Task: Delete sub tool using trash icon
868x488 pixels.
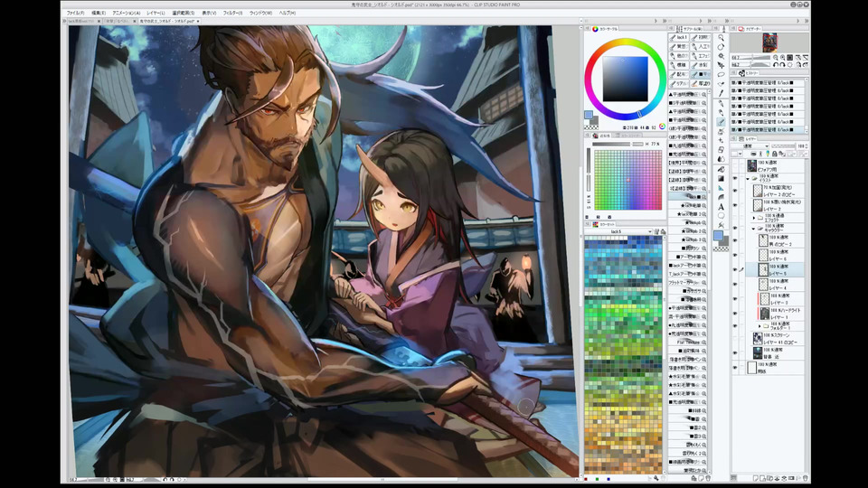Action: pyautogui.click(x=707, y=478)
